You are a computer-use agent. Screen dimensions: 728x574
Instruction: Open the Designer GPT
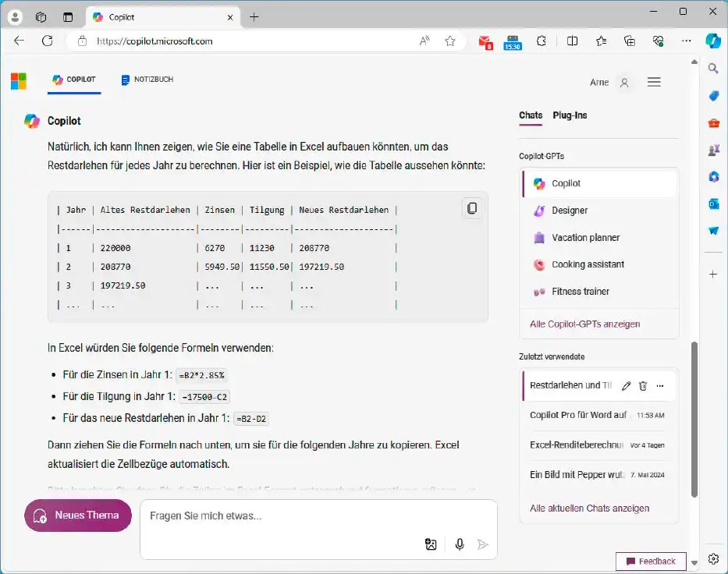coord(600,211)
